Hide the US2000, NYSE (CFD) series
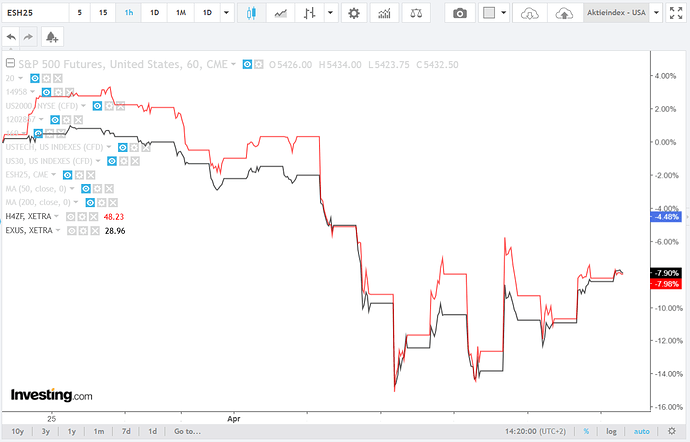 (x=97, y=106)
